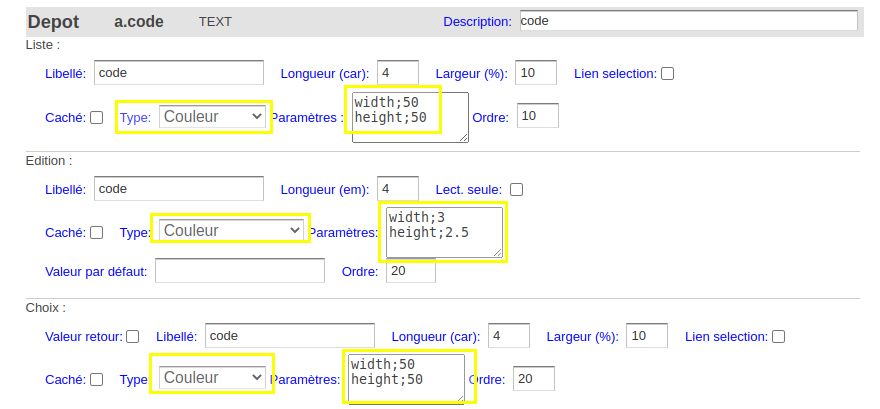Toggle Lien selection checkbox in Liste section
This screenshot has width=880, height=409.
tap(667, 73)
